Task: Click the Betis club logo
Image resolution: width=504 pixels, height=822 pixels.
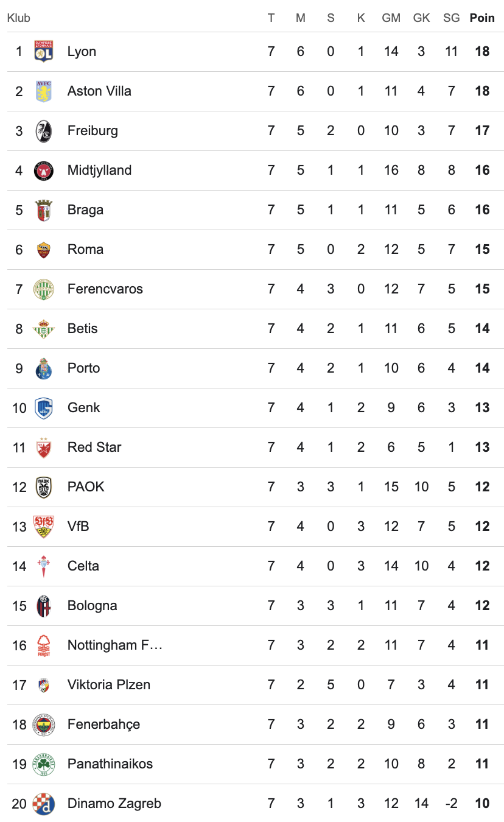Action: click(44, 329)
